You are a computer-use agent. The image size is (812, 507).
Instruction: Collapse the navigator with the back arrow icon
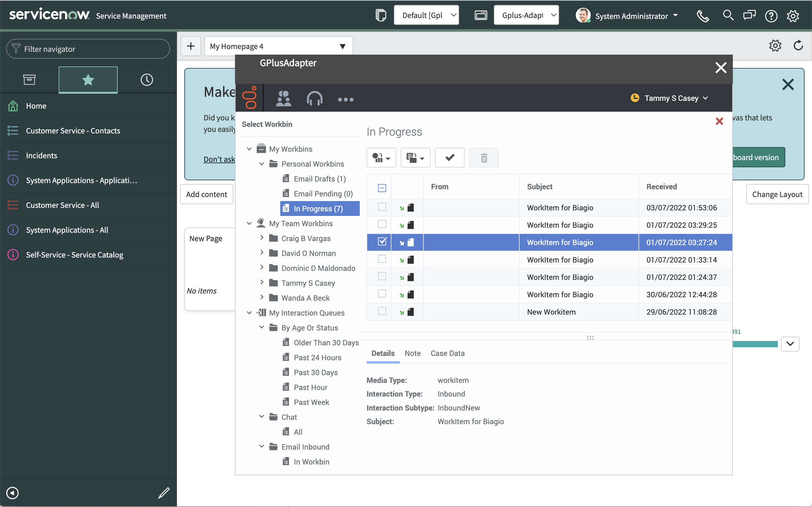tap(12, 493)
